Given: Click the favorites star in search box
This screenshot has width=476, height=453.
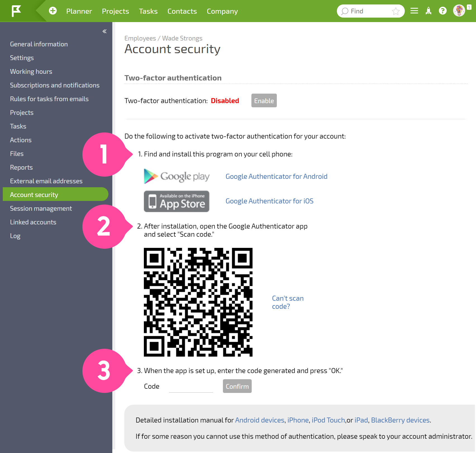Looking at the screenshot, I should click(396, 11).
